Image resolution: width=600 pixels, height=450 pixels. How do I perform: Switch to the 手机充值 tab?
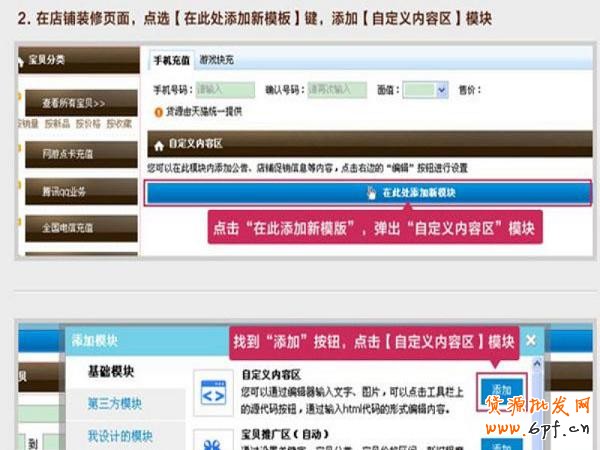171,60
